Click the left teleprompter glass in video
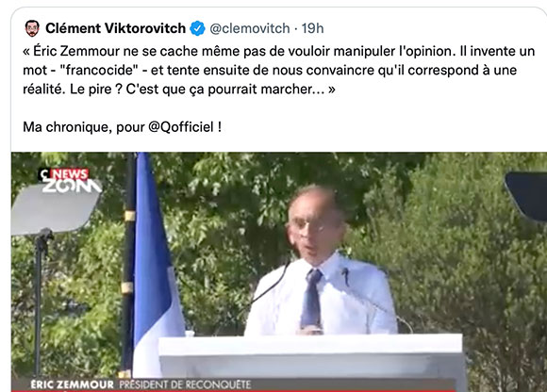 (x=56, y=209)
